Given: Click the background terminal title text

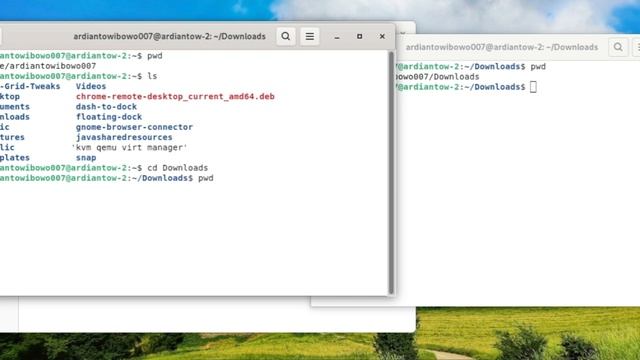Looking at the screenshot, I should pyautogui.click(x=502, y=47).
